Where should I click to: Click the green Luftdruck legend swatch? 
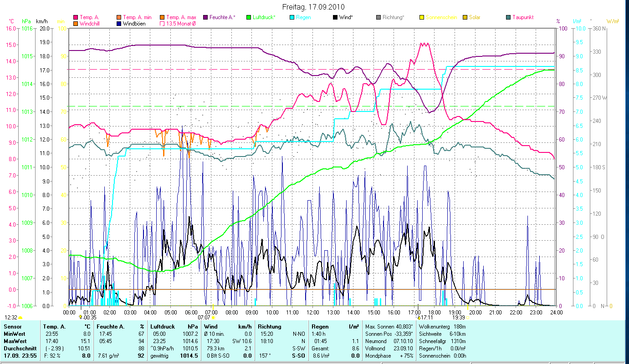(x=249, y=17)
